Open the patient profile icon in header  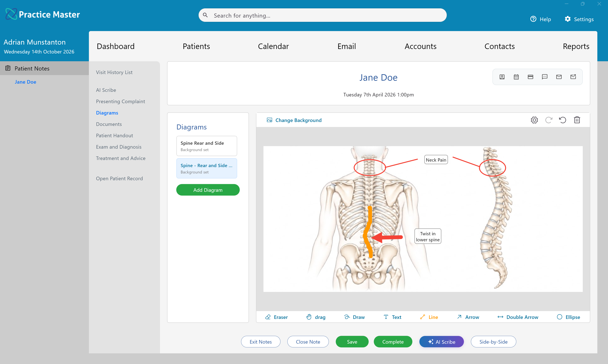tap(502, 77)
